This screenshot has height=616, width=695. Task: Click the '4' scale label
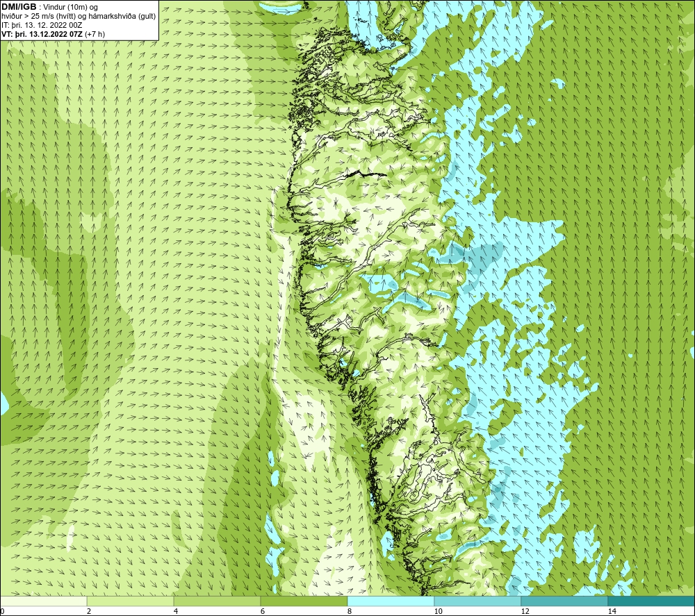176,611
